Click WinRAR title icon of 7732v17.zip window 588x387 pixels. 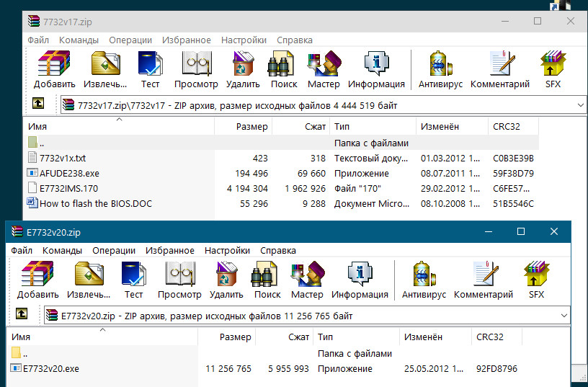[x=34, y=22]
